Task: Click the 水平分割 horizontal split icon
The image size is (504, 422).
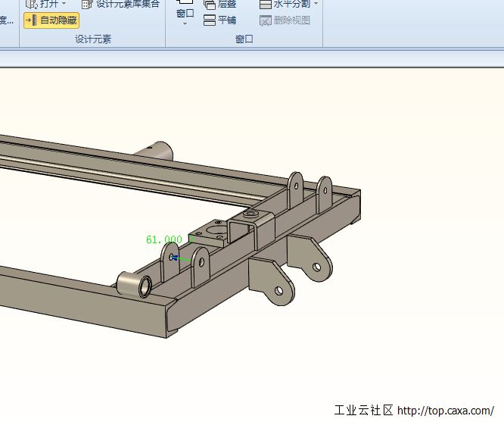Action: click(x=265, y=5)
